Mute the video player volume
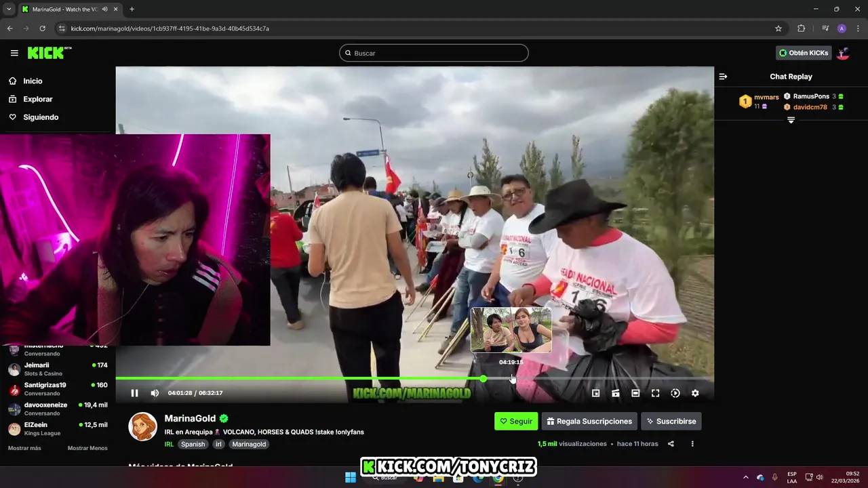868x488 pixels. point(155,393)
